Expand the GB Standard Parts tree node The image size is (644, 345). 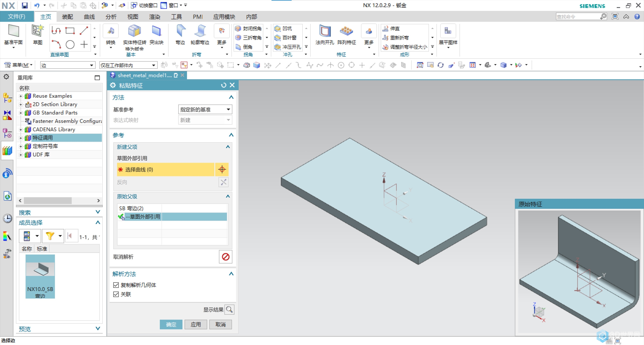point(21,113)
